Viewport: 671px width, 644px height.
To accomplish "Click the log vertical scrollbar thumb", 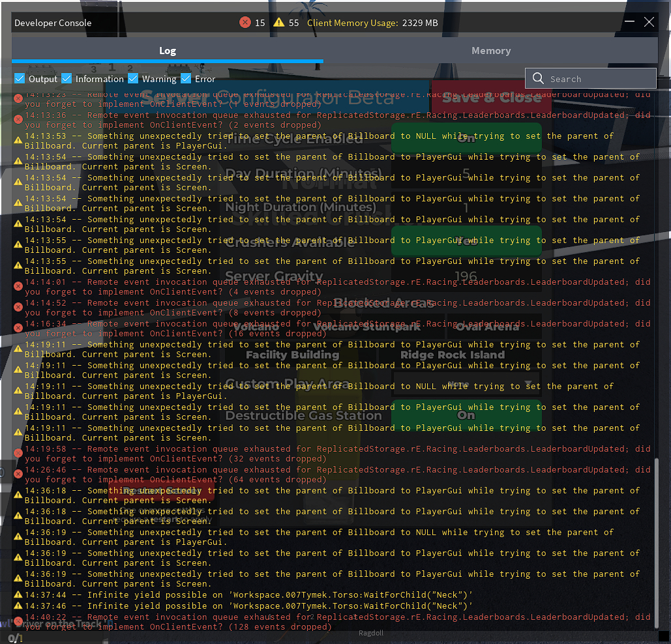I will coord(657,544).
